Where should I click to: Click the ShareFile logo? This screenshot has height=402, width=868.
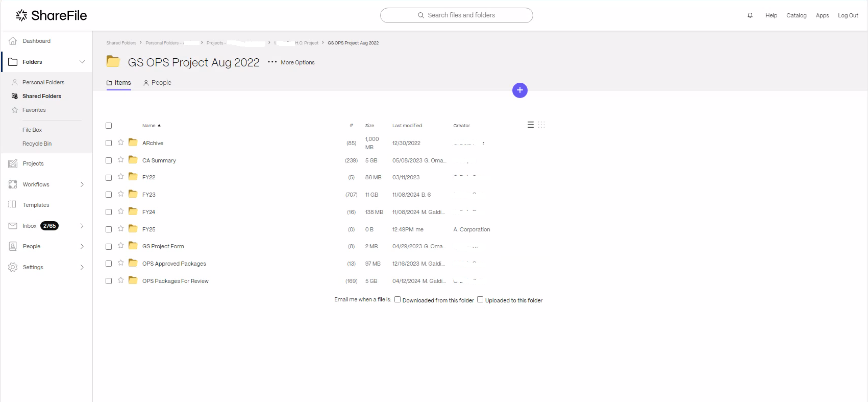coord(52,15)
